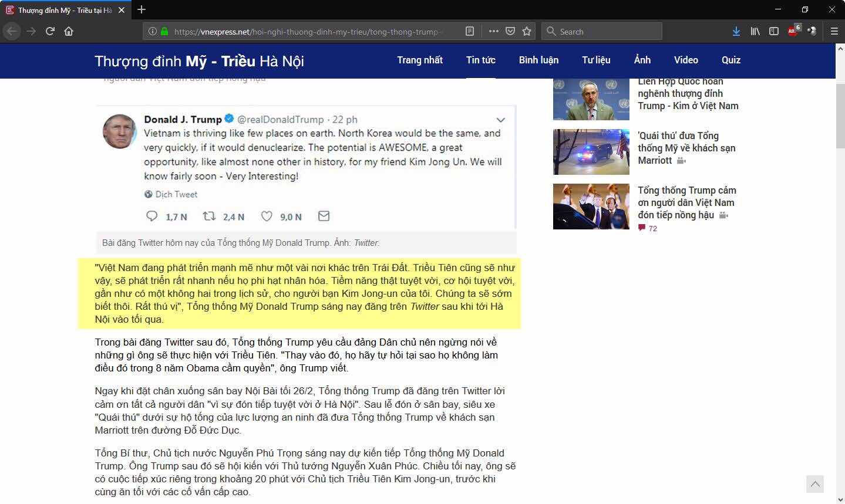Click the like count '9,0 N'
Viewport: 845px width, 504px height.
[291, 217]
